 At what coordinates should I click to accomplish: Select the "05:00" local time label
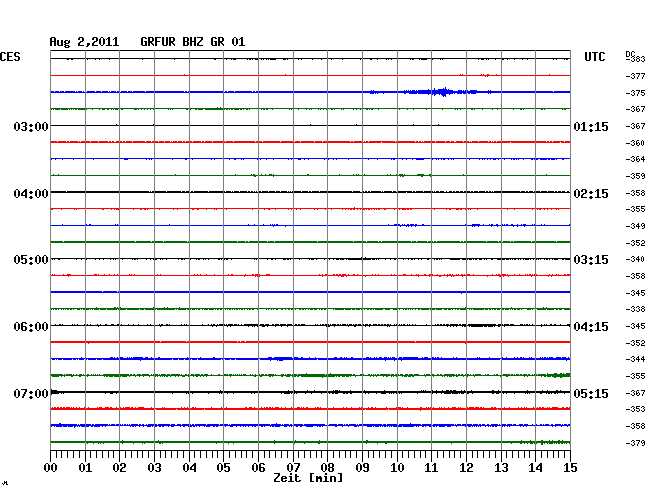(31, 260)
